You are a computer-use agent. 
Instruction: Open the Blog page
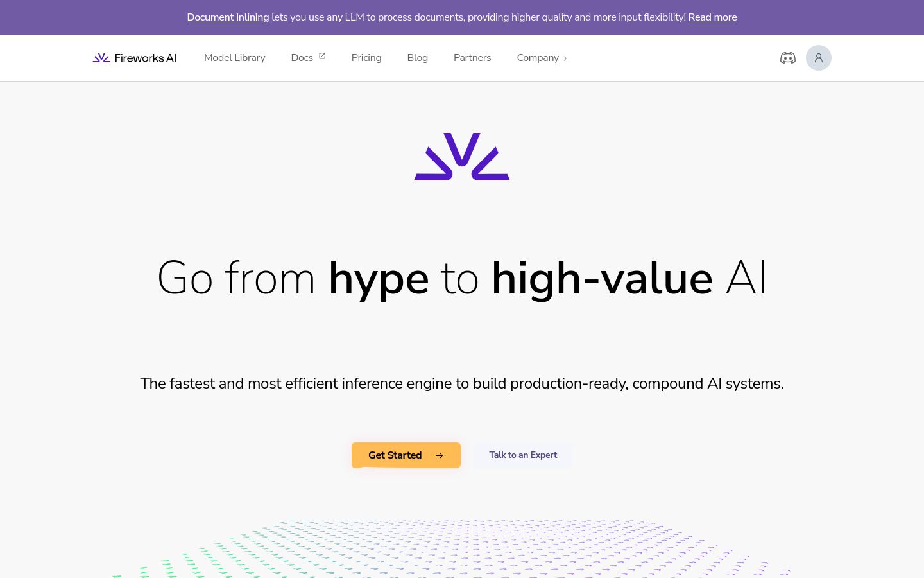418,58
